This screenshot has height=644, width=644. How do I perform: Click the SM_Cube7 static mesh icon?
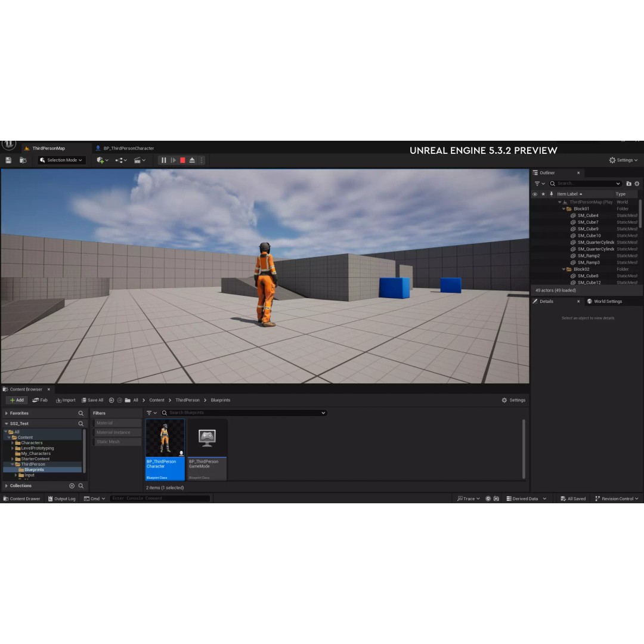click(x=573, y=222)
